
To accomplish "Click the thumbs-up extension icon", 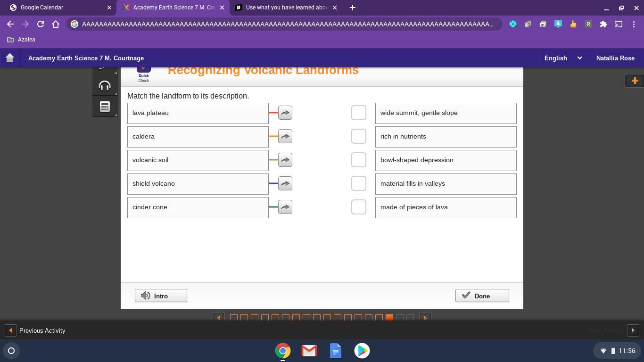I will point(573,24).
